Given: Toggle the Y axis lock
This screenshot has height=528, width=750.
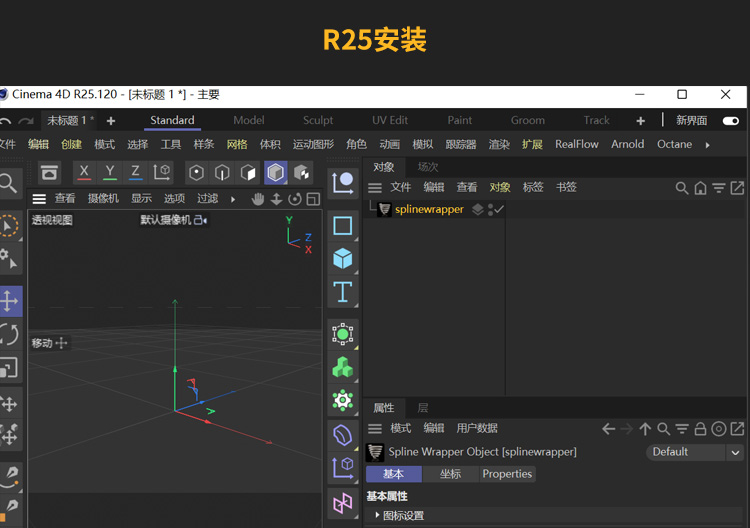Looking at the screenshot, I should [x=110, y=172].
